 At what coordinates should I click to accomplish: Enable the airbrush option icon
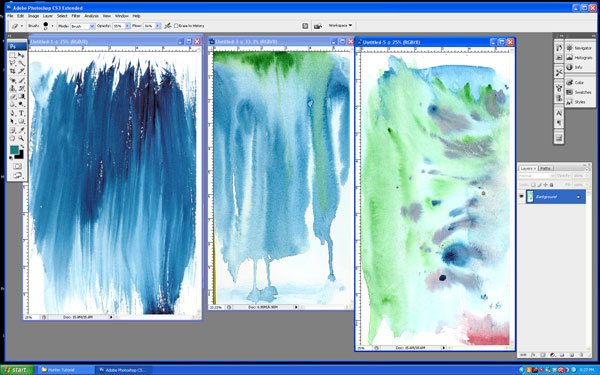(x=168, y=26)
